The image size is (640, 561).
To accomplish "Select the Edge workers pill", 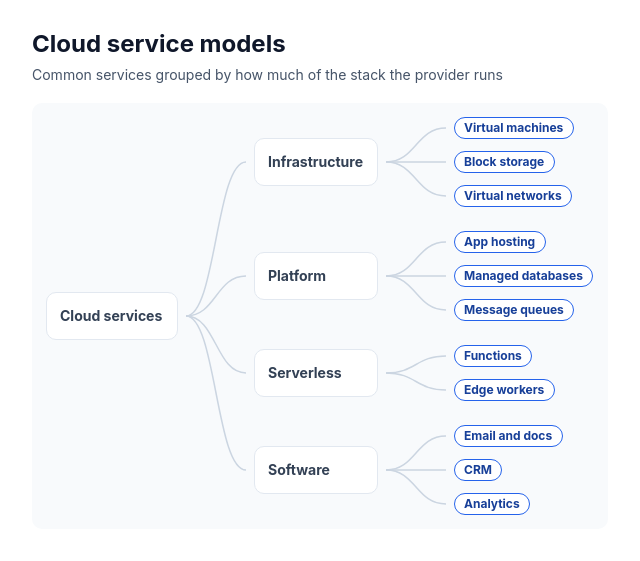I will click(504, 390).
